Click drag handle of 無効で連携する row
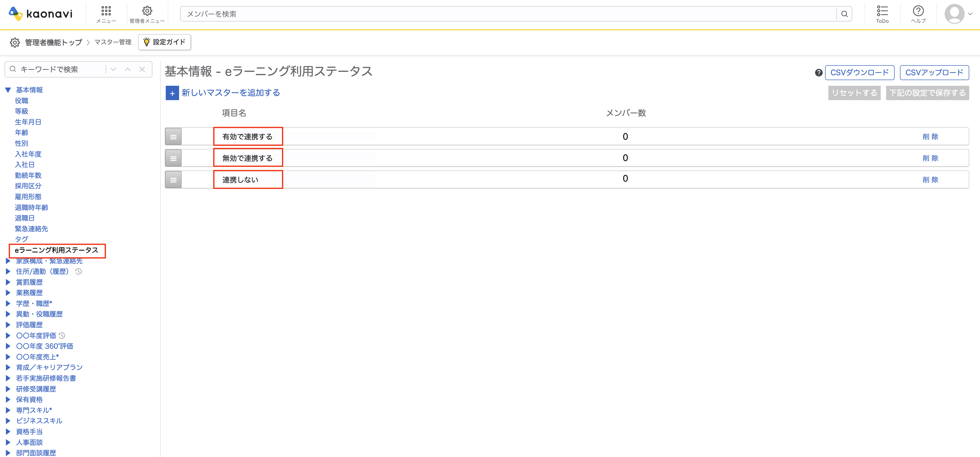This screenshot has width=980, height=457. pos(173,158)
